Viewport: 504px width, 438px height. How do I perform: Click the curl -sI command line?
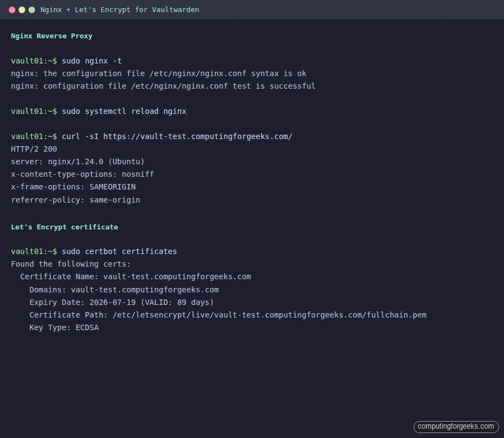pos(152,136)
